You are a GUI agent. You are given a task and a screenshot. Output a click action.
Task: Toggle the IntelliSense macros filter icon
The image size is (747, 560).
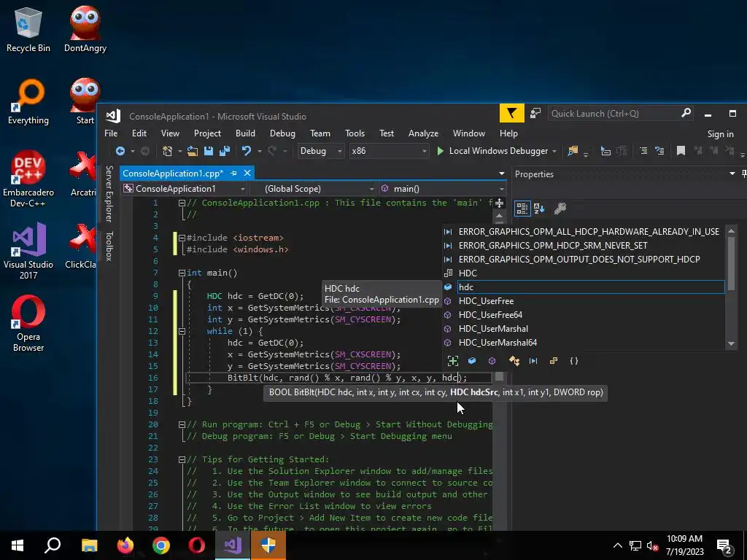pos(533,361)
